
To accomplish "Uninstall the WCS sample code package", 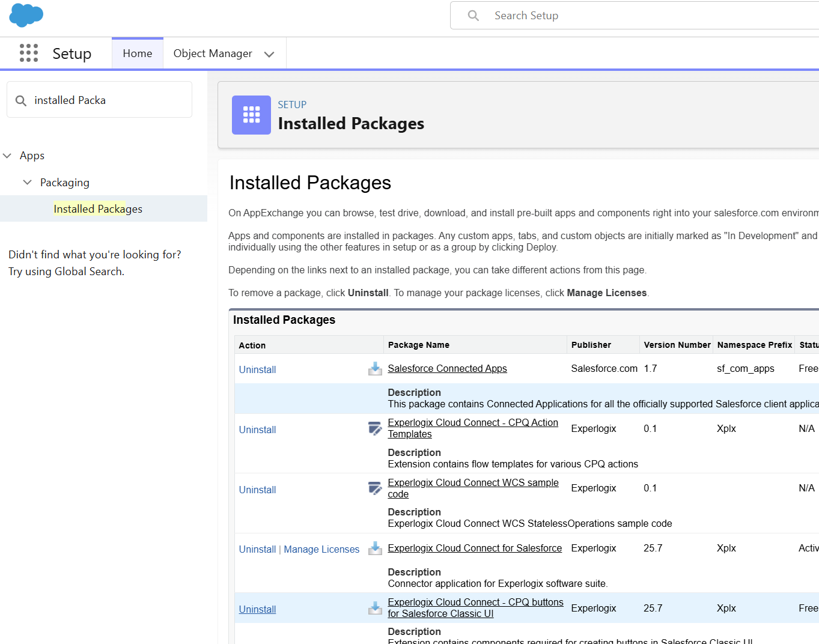I will point(257,490).
